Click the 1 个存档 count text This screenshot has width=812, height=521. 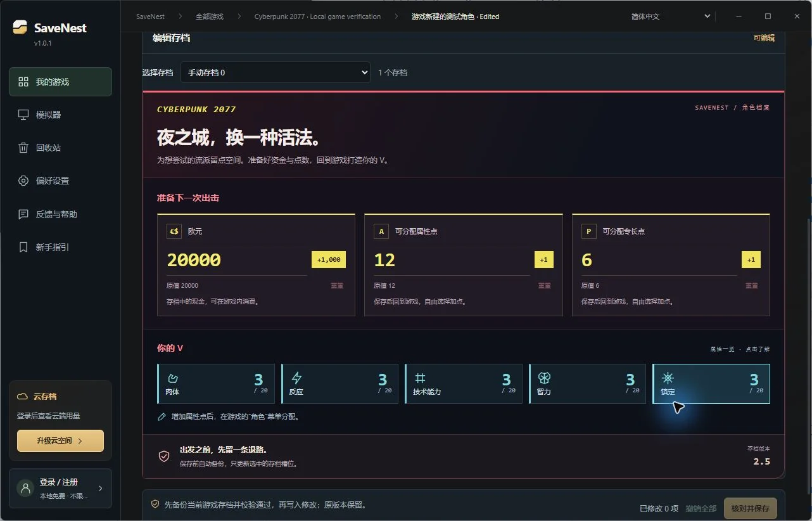[x=393, y=73]
